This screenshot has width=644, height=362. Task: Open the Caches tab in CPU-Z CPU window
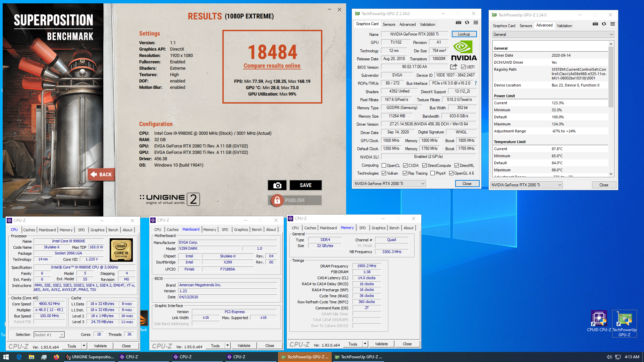(x=29, y=230)
